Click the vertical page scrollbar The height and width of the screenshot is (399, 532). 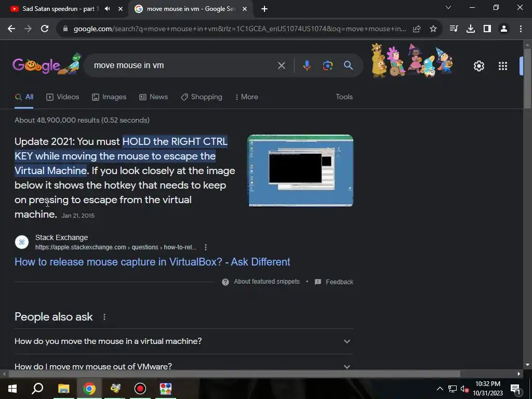pos(527,79)
